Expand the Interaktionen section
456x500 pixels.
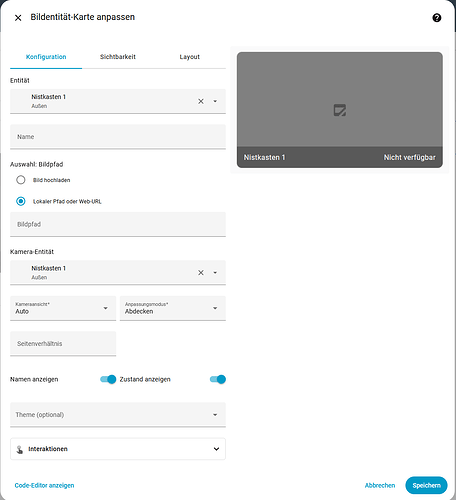point(118,449)
